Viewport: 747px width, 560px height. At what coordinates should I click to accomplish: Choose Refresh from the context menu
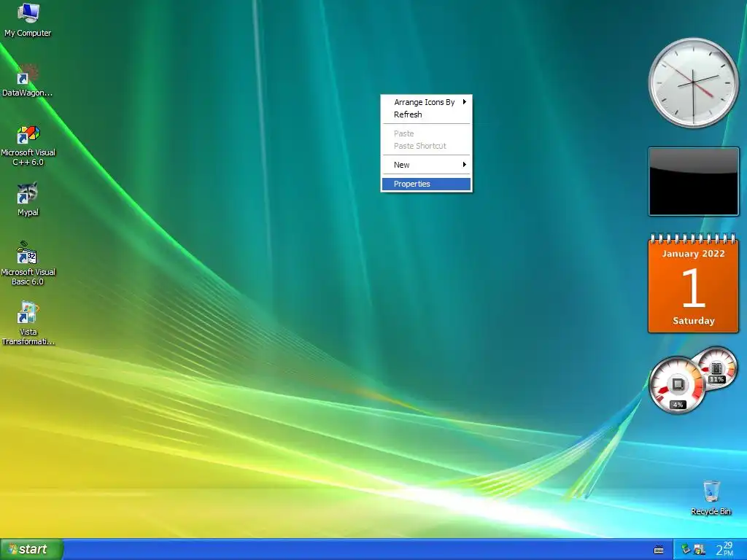click(426, 114)
